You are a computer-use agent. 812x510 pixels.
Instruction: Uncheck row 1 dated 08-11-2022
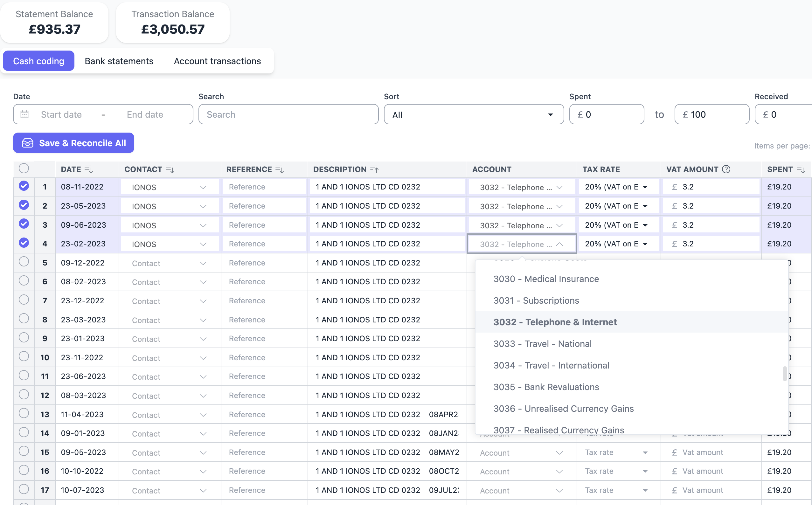pos(24,186)
